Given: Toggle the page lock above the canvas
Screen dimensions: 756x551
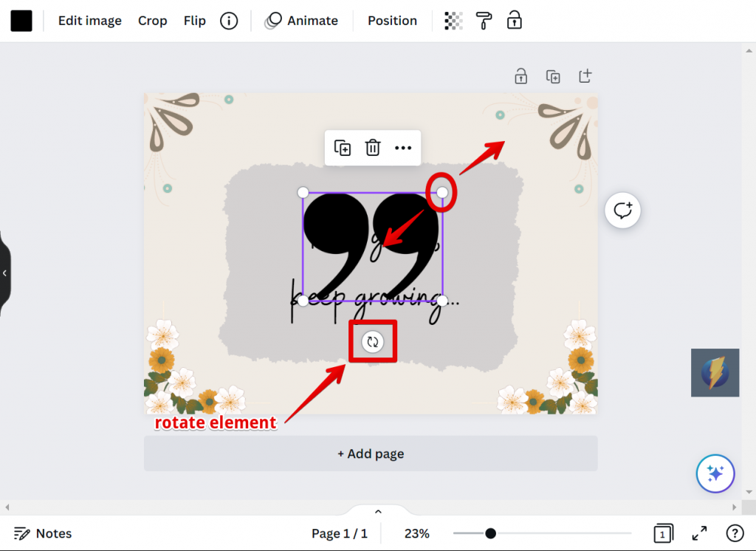Looking at the screenshot, I should pyautogui.click(x=520, y=76).
